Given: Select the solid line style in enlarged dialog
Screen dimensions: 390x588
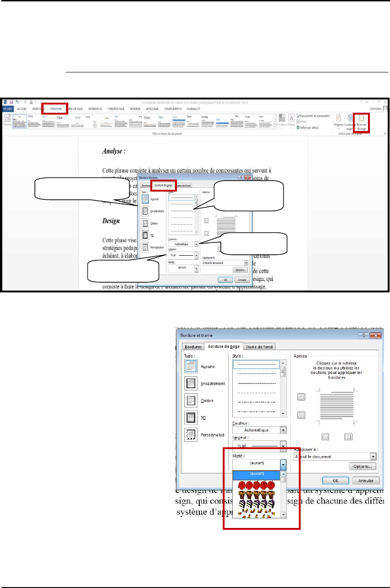Looking at the screenshot, I should (256, 365).
